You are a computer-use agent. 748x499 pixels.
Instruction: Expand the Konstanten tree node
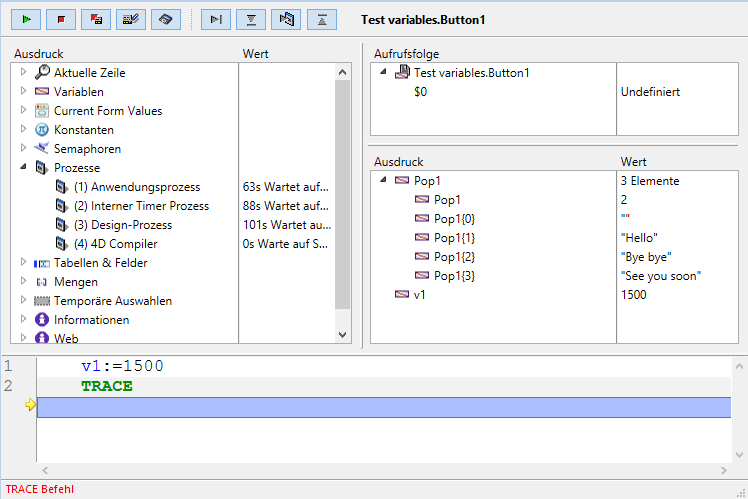[24, 129]
